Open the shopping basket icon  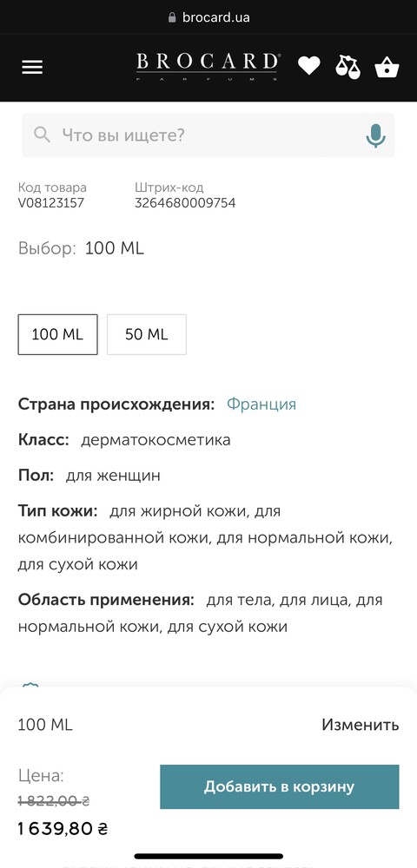[x=387, y=67]
